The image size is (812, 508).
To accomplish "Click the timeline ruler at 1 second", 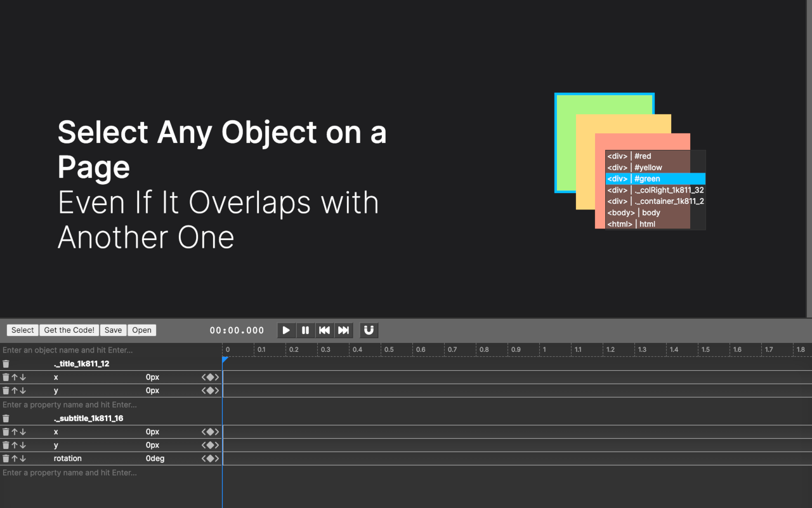I will pos(544,350).
